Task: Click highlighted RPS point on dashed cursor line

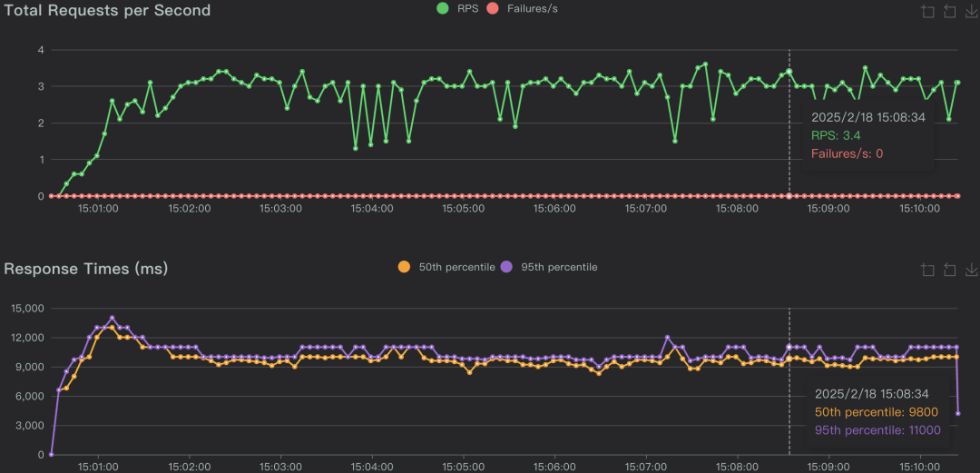Action: point(789,71)
